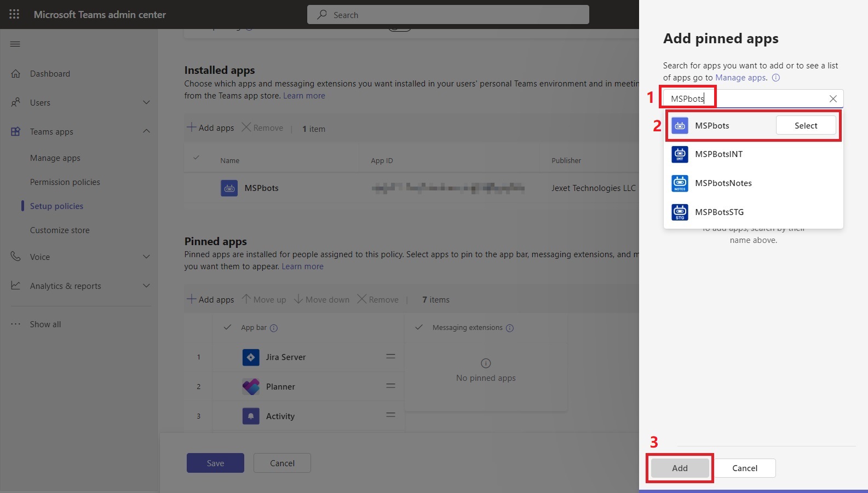
Task: Choose the MSPbotsNotes app icon
Action: coord(680,183)
